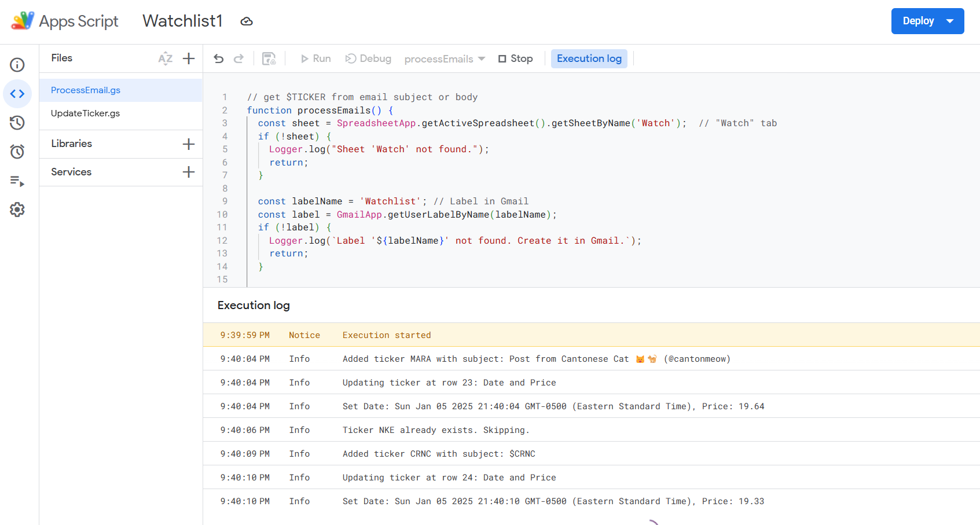Add a new file with plus icon
The image size is (980, 525).
pos(189,58)
